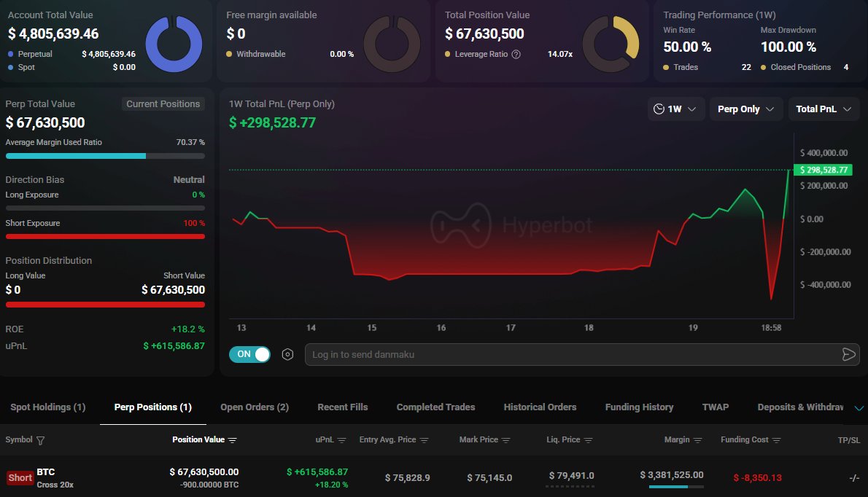868x497 pixels.
Task: Click the Entry Avg. Price sort icon
Action: (424, 440)
